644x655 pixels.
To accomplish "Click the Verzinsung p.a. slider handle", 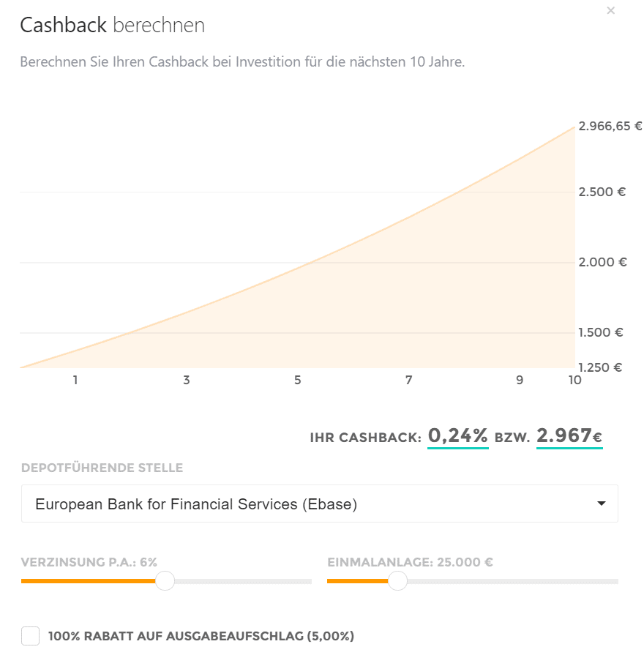I will point(165,581).
